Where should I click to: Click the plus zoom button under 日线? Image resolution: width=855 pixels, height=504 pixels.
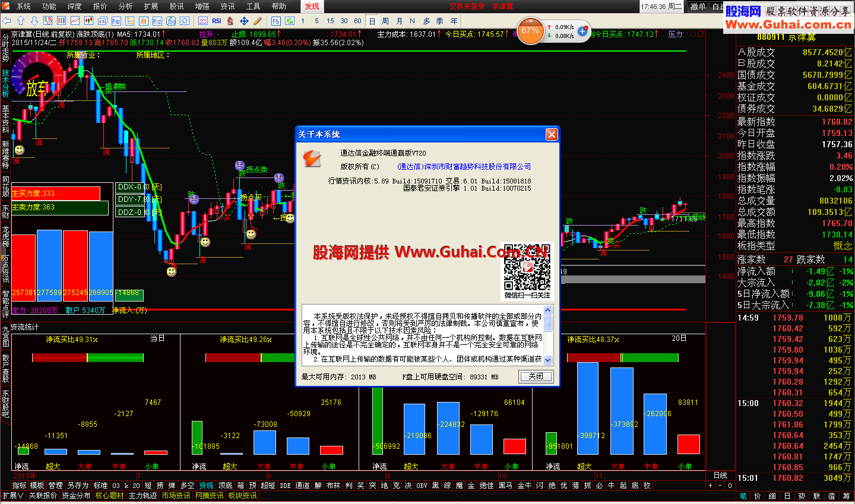(x=711, y=486)
